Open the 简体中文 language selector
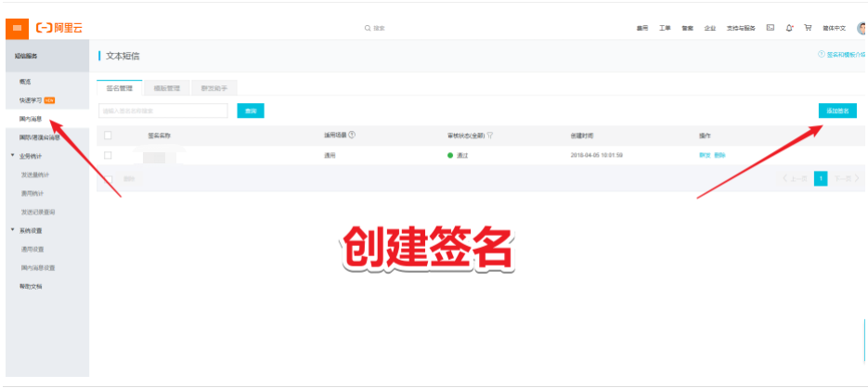The image size is (868, 388). point(834,28)
